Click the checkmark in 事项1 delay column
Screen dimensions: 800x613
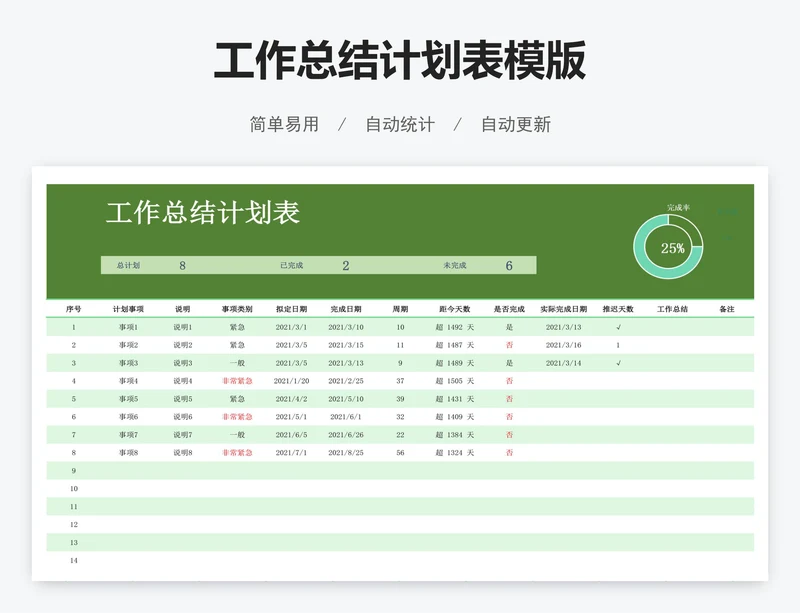(618, 327)
